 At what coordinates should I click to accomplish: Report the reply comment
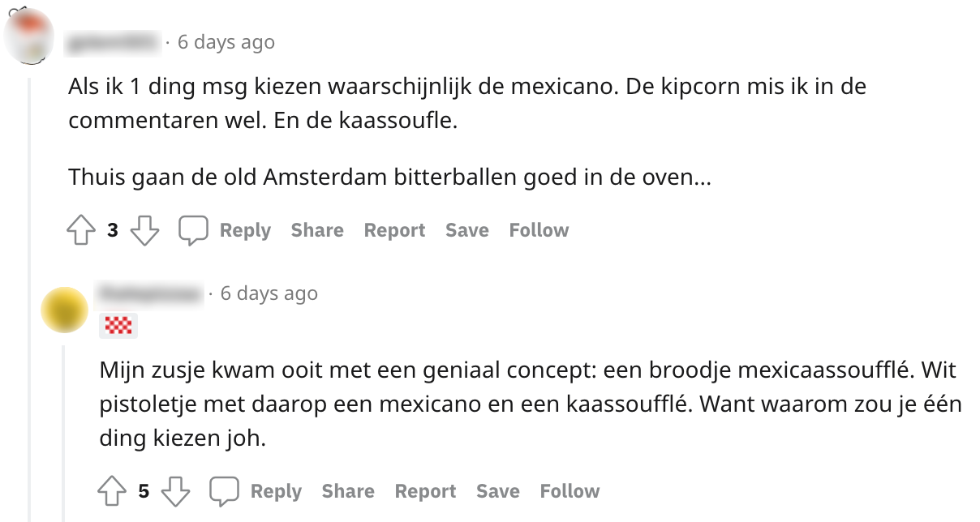pos(425,491)
